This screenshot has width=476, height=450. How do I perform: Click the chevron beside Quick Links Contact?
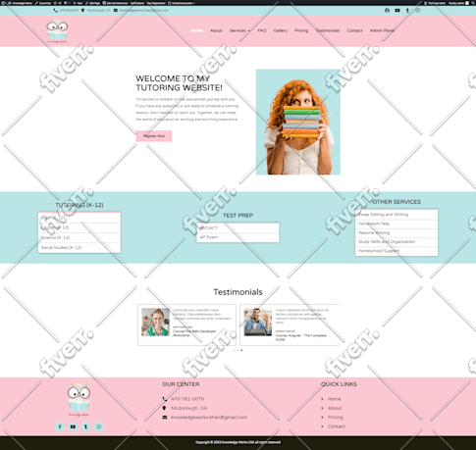[x=322, y=426]
